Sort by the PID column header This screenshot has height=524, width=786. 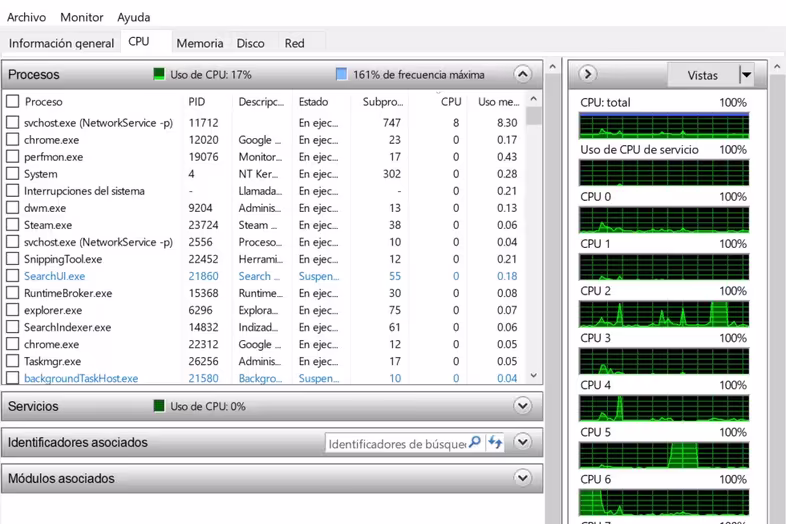(x=196, y=101)
